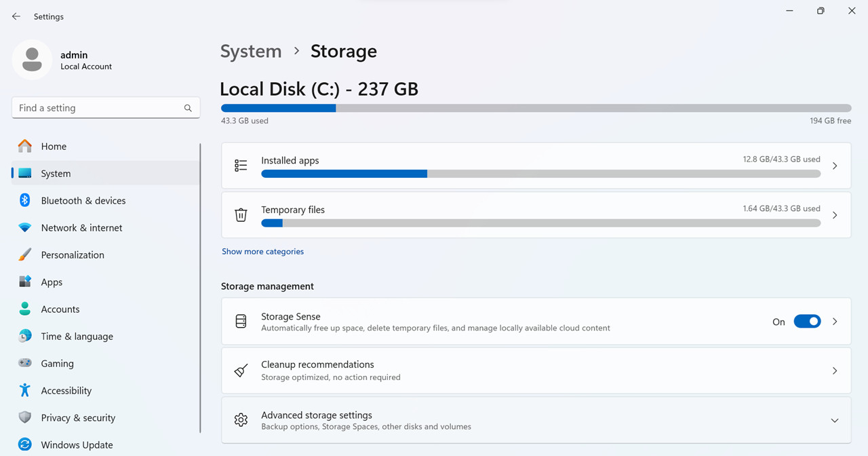868x456 pixels.
Task: Click the Installed apps title text
Action: tap(290, 160)
